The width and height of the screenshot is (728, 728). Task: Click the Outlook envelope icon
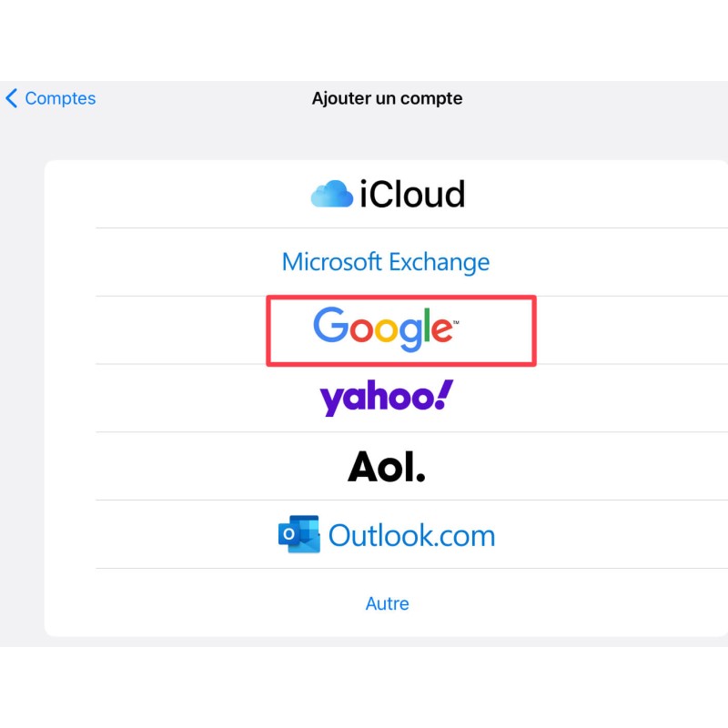click(298, 534)
